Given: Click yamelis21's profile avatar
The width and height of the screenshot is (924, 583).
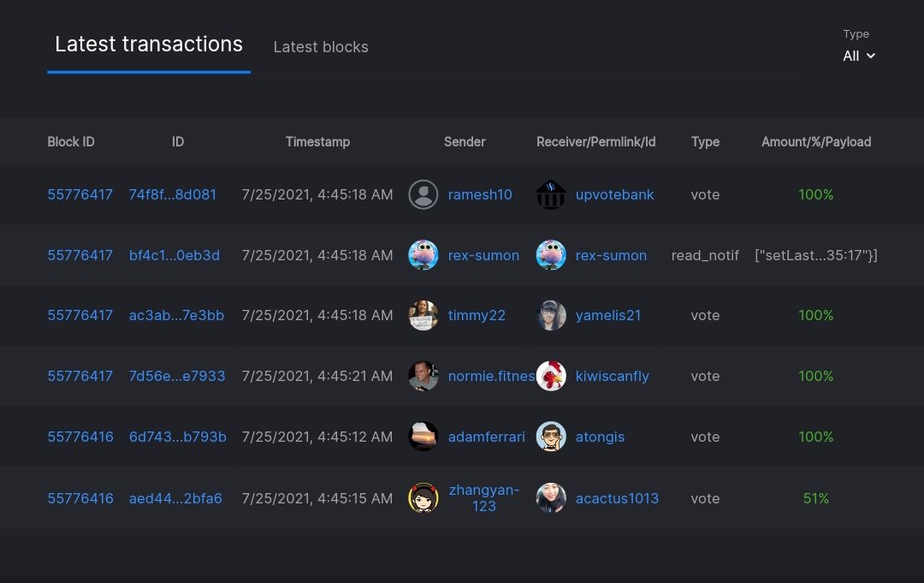Looking at the screenshot, I should 551,316.
